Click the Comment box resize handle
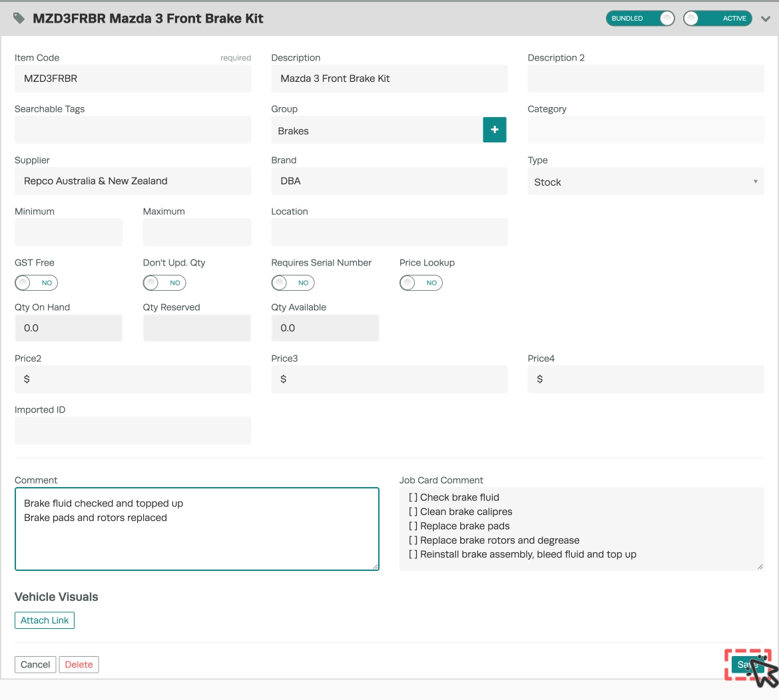Viewport: 779px width, 700px height. [x=375, y=566]
